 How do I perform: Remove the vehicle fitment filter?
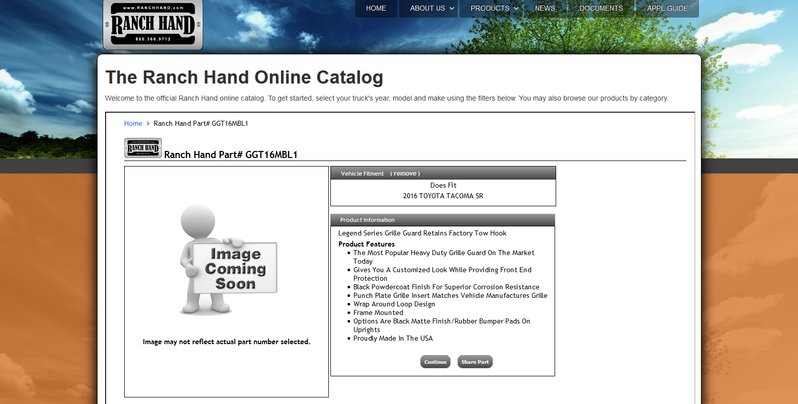click(405, 174)
